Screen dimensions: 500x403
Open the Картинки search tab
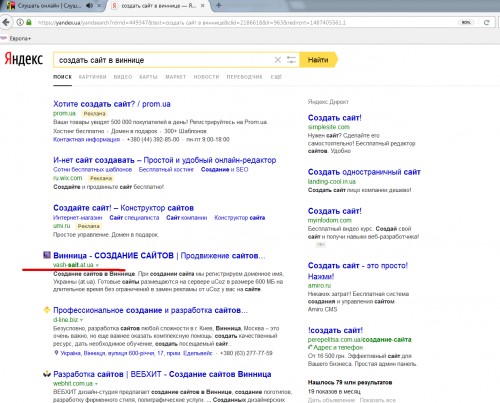click(x=92, y=77)
